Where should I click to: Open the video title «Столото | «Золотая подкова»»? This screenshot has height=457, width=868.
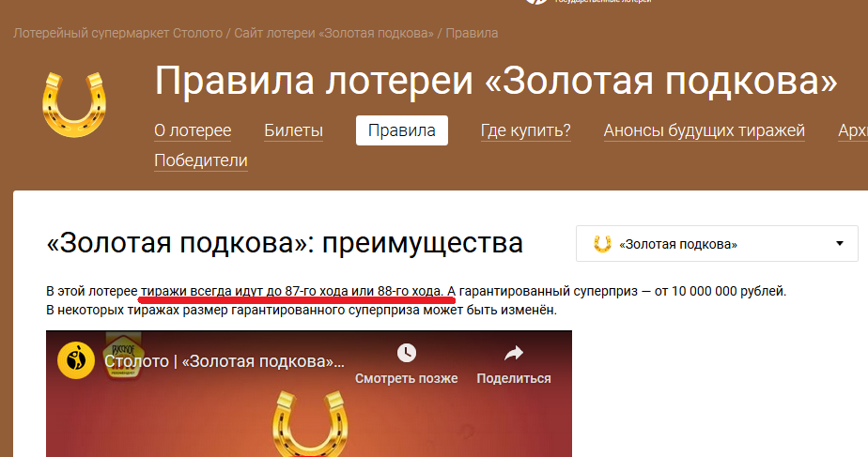pyautogui.click(x=225, y=361)
